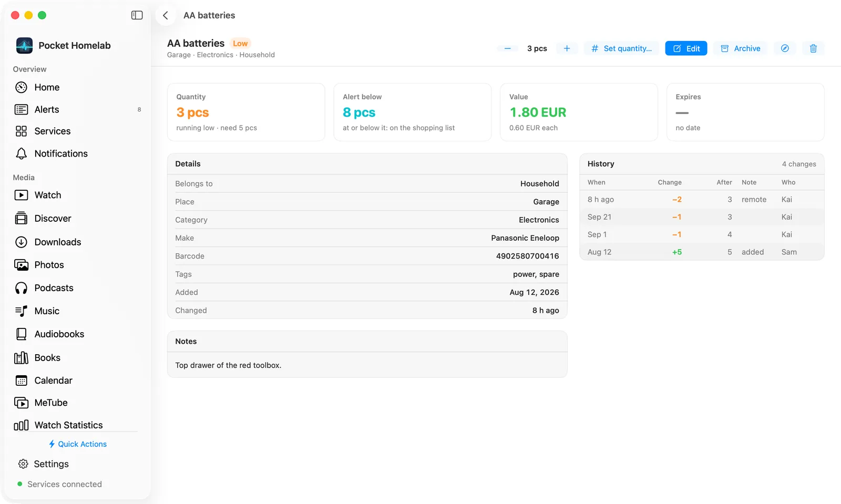The image size is (841, 504).
Task: Click the 'Low' status badge
Action: [240, 44]
